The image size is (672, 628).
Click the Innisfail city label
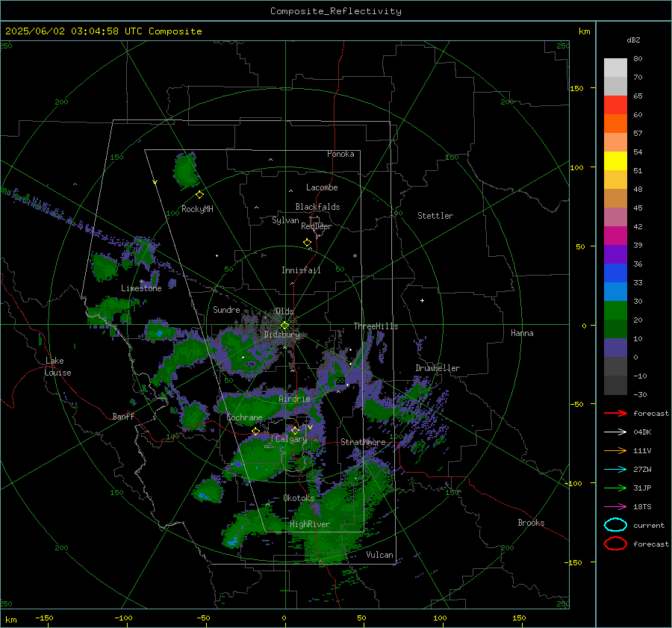[x=301, y=270]
